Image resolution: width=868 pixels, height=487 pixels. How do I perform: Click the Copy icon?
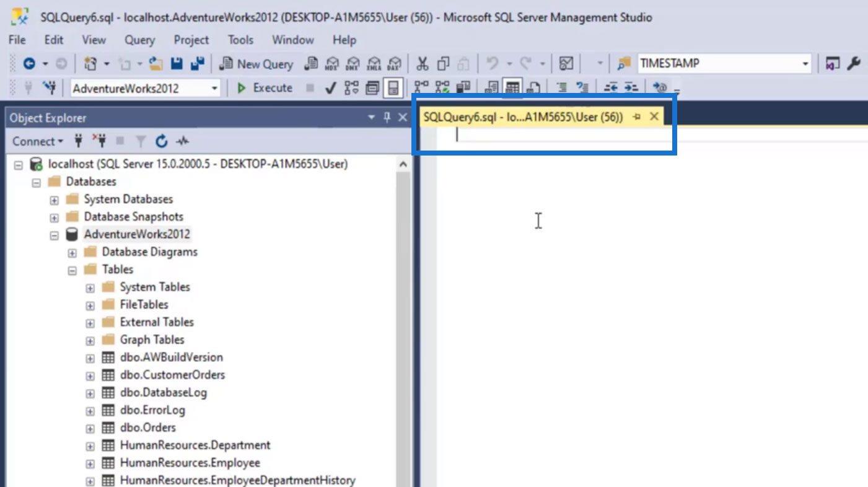pyautogui.click(x=443, y=63)
